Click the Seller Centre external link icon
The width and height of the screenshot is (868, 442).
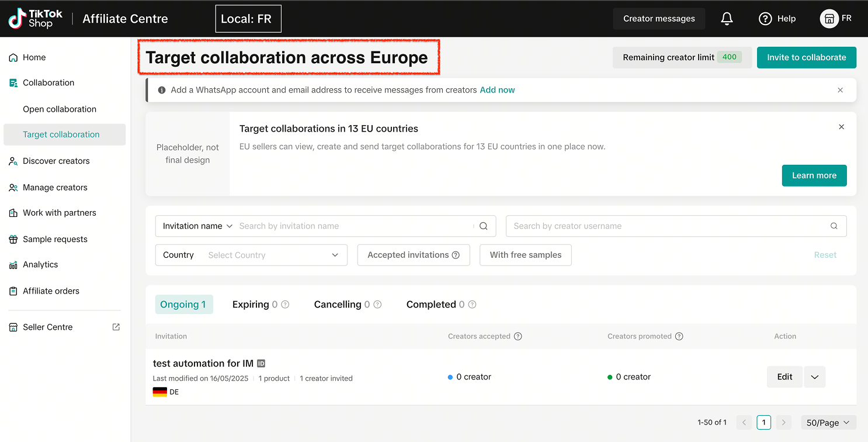tap(116, 327)
